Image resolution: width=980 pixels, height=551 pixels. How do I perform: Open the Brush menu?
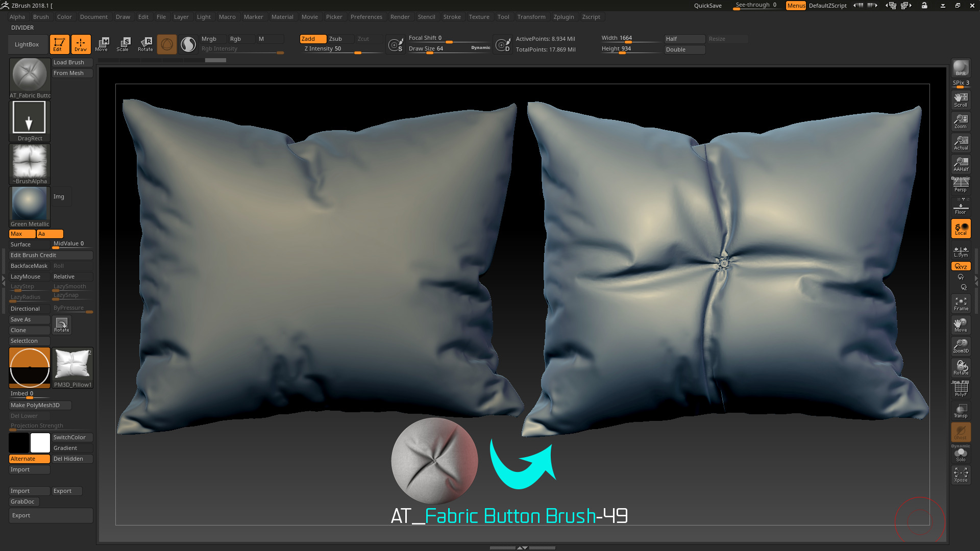41,17
